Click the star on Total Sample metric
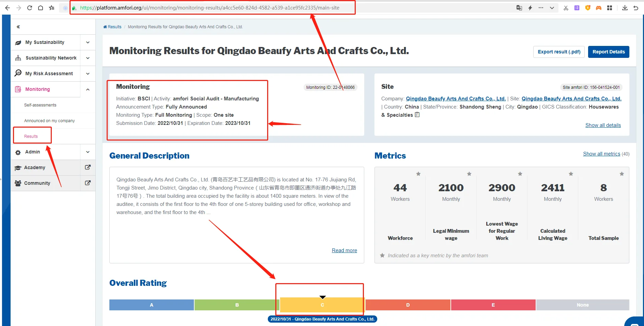 (x=622, y=174)
